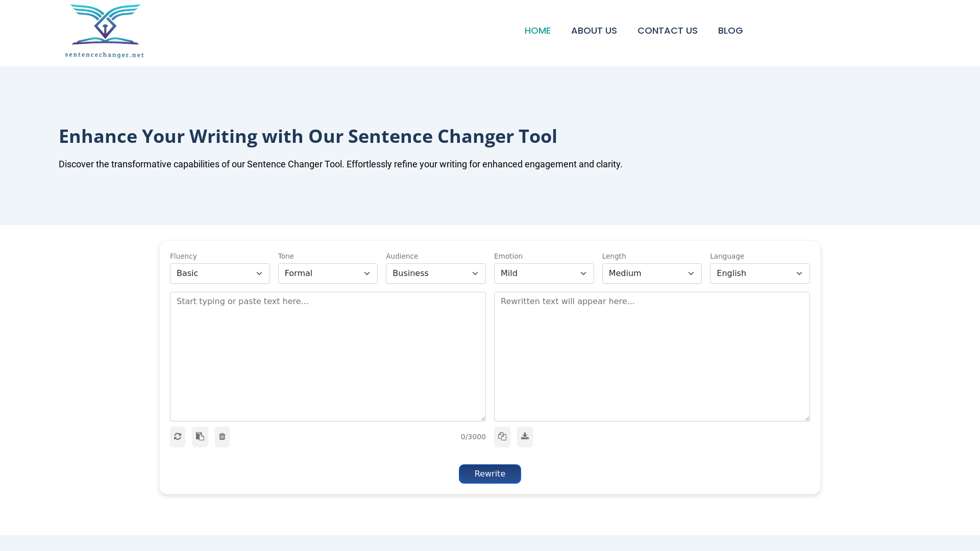The width and height of the screenshot is (980, 551).
Task: Copy the rewritten output with copy icon
Action: 502,437
